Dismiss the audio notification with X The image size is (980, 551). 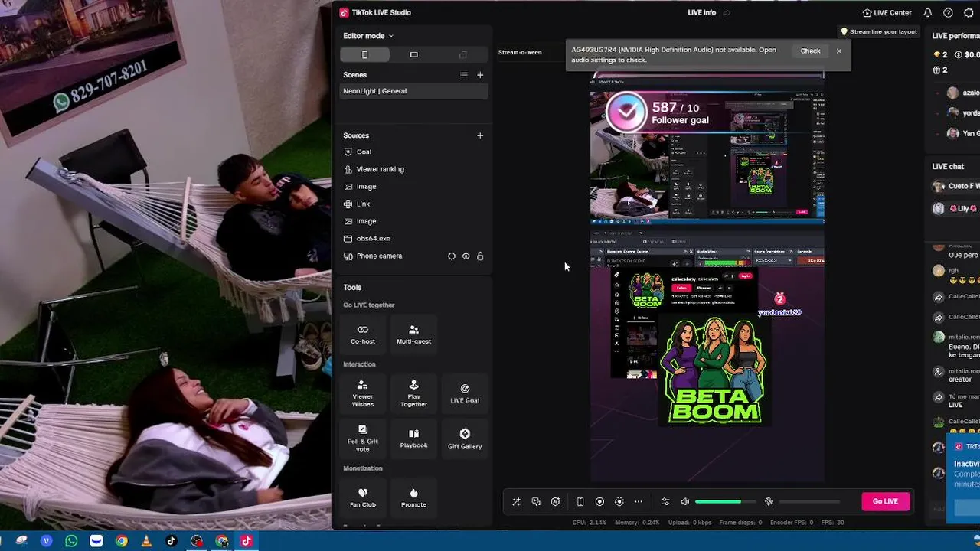[839, 51]
